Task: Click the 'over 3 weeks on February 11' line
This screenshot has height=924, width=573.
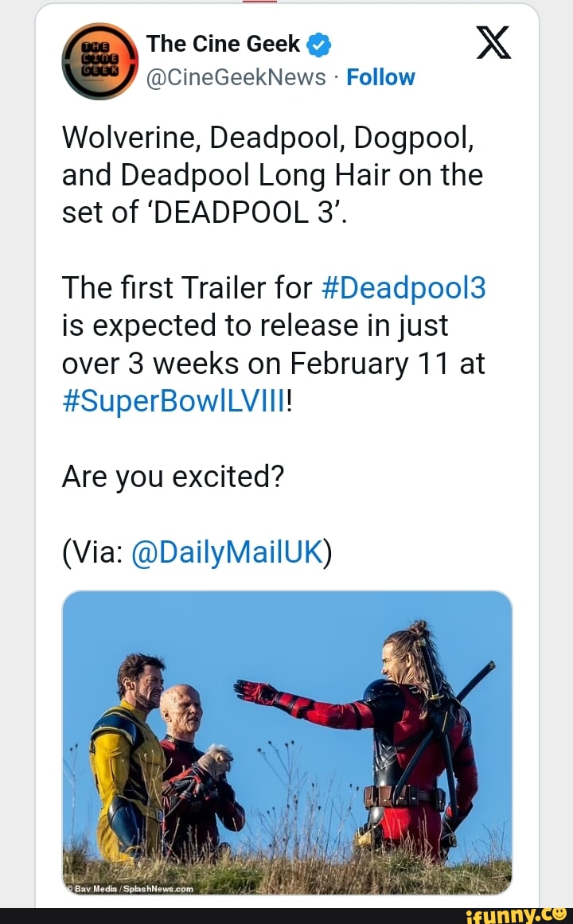Action: point(273,364)
